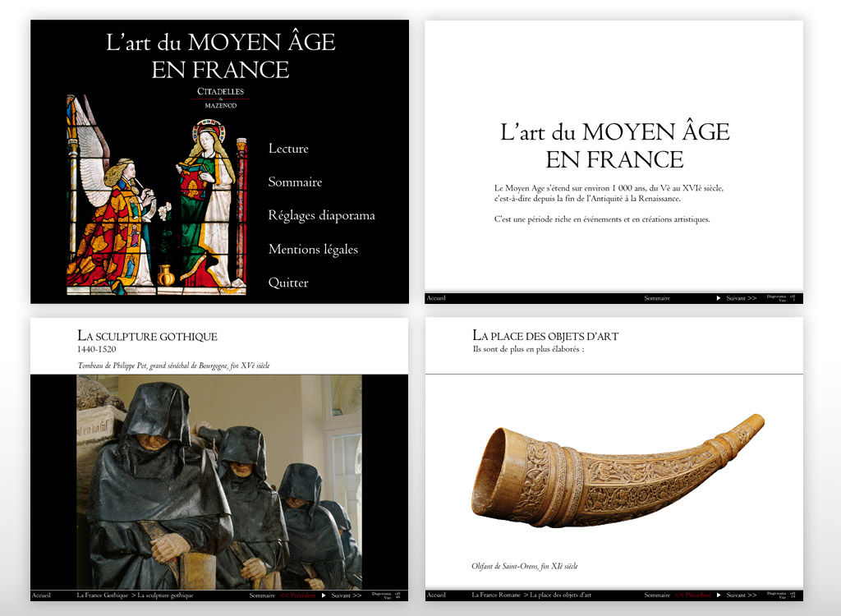Click the La sculpture gothique heading
This screenshot has height=616, width=841.
(148, 336)
